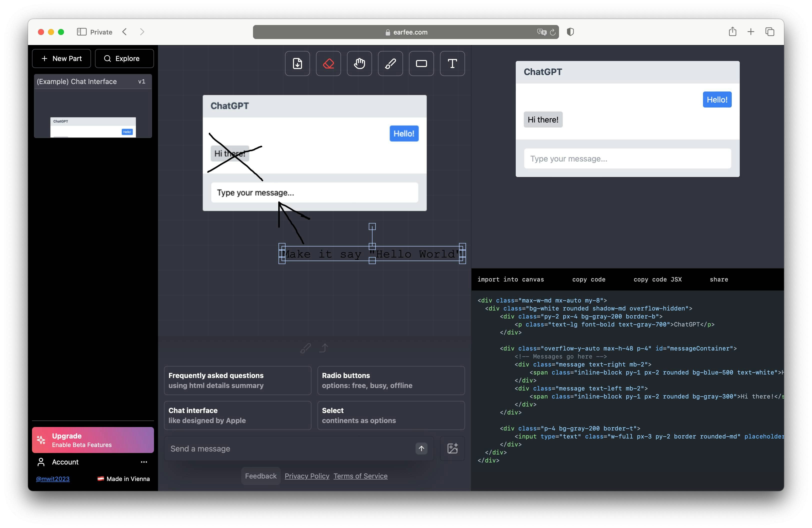Select the Brush drawing tool
812x528 pixels.
[390, 63]
